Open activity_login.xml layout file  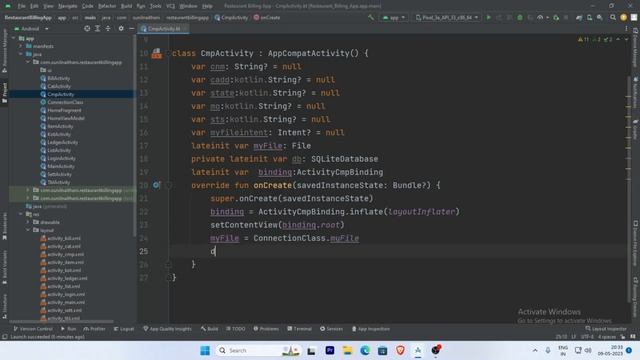(66, 294)
